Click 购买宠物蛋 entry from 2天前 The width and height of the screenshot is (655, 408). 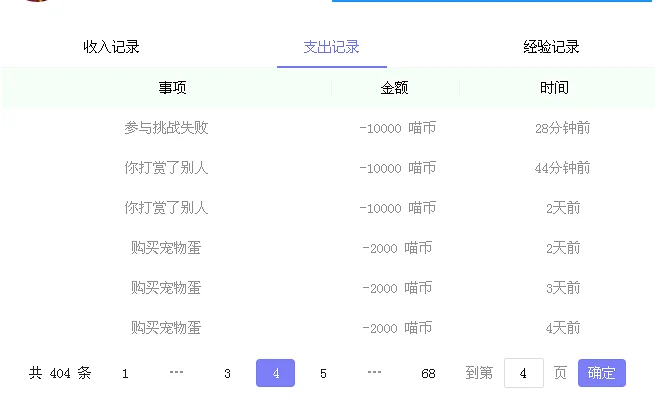point(166,248)
